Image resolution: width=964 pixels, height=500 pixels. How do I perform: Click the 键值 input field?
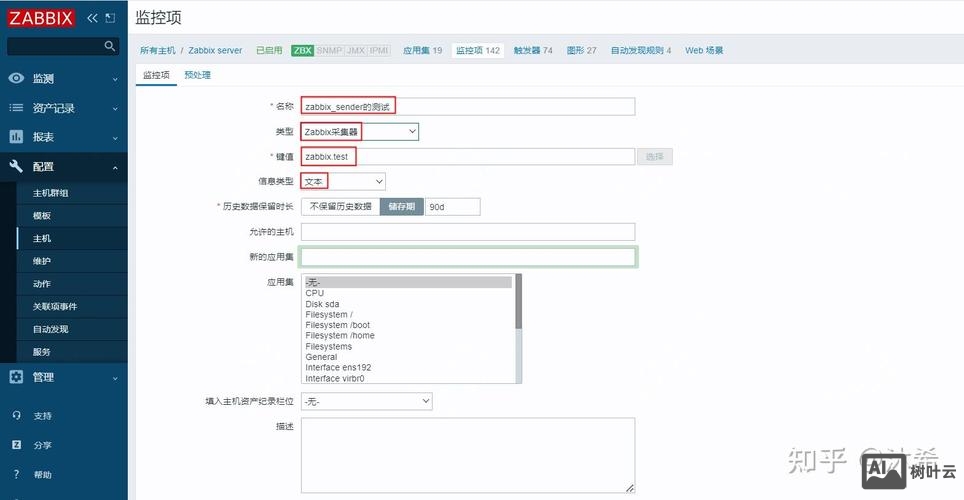click(x=468, y=156)
